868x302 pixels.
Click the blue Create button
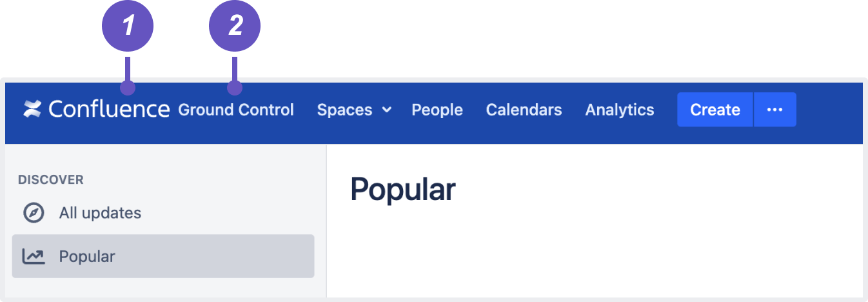pyautogui.click(x=715, y=110)
